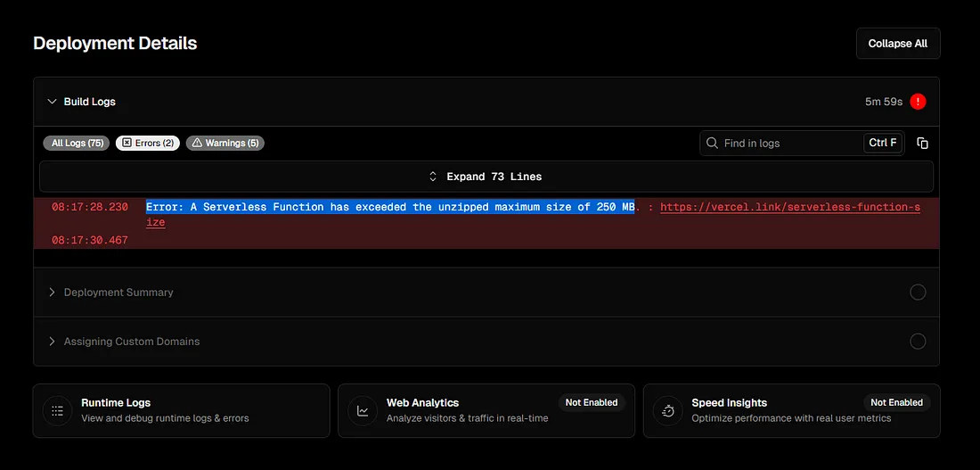Screen dimensions: 980x470
Task: Click the Collapse All button
Action: [x=898, y=43]
